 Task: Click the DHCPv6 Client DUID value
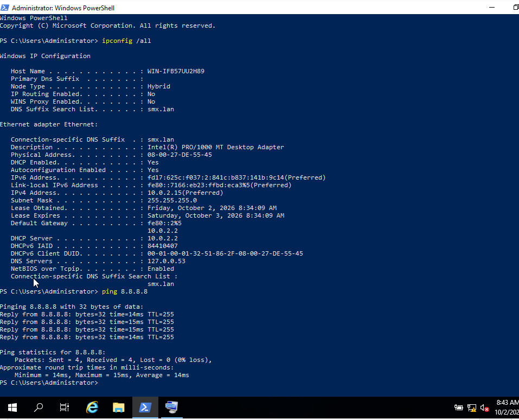coord(225,254)
